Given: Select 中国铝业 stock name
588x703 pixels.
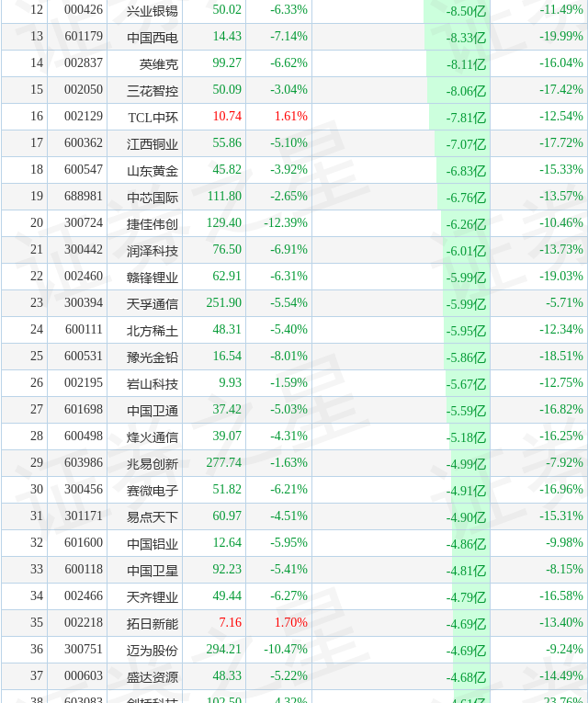Looking at the screenshot, I should point(153,543).
